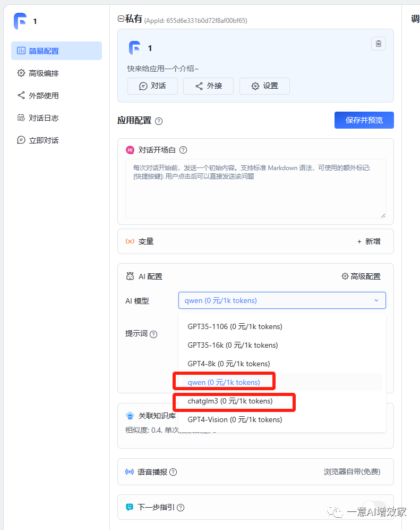Viewport: 420px width, 530px height.
Task: Select GPT4-8k from the model list
Action: pyautogui.click(x=282, y=364)
